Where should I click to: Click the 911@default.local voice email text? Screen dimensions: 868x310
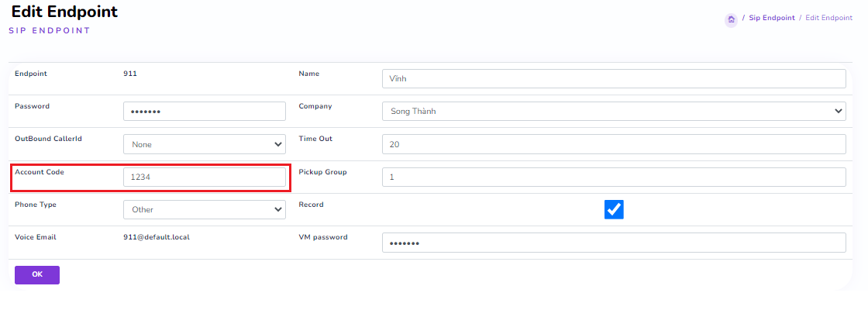(x=157, y=237)
